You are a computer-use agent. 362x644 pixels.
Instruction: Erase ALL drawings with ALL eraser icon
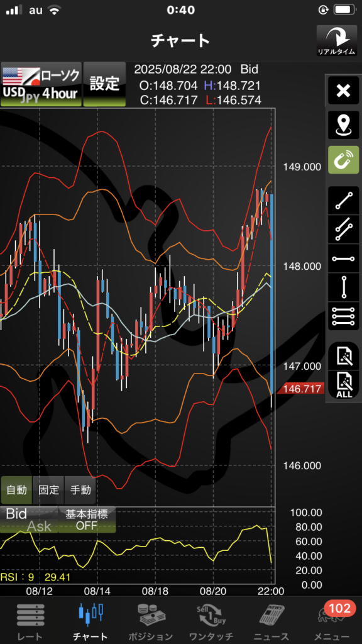[x=343, y=385]
